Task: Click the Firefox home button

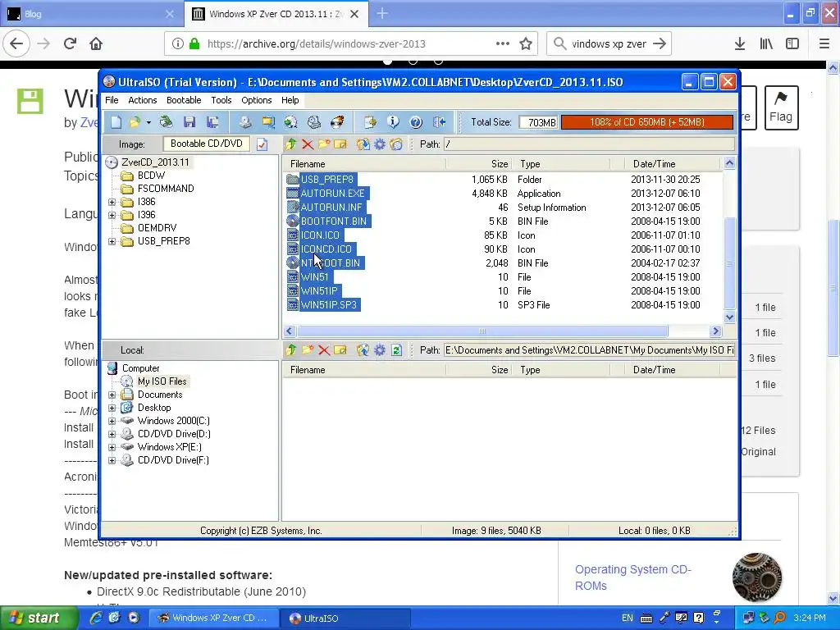Action: [x=96, y=44]
